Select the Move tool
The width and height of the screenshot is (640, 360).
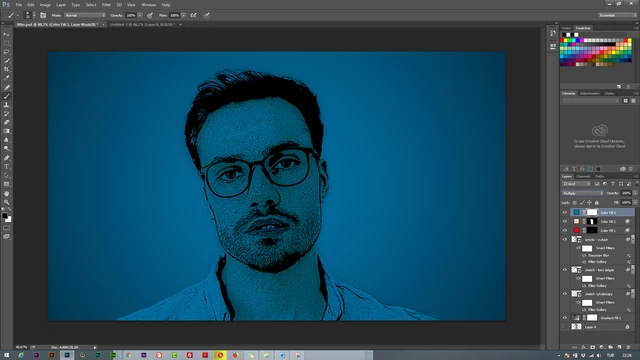coord(6,34)
